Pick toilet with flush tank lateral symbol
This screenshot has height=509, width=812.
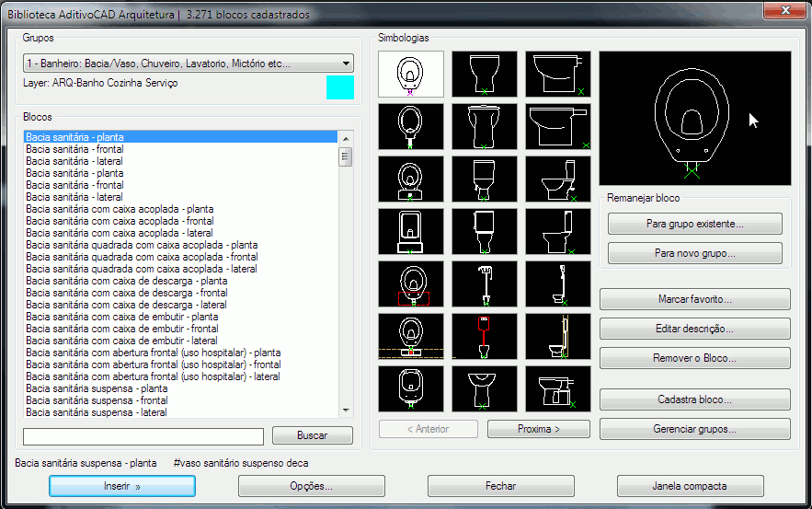click(x=557, y=284)
